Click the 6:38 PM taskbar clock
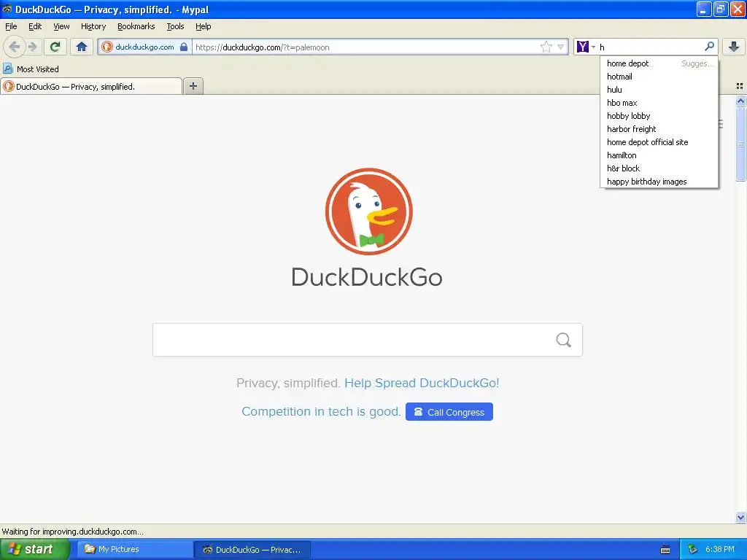Viewport: 747px width, 560px height. point(720,549)
